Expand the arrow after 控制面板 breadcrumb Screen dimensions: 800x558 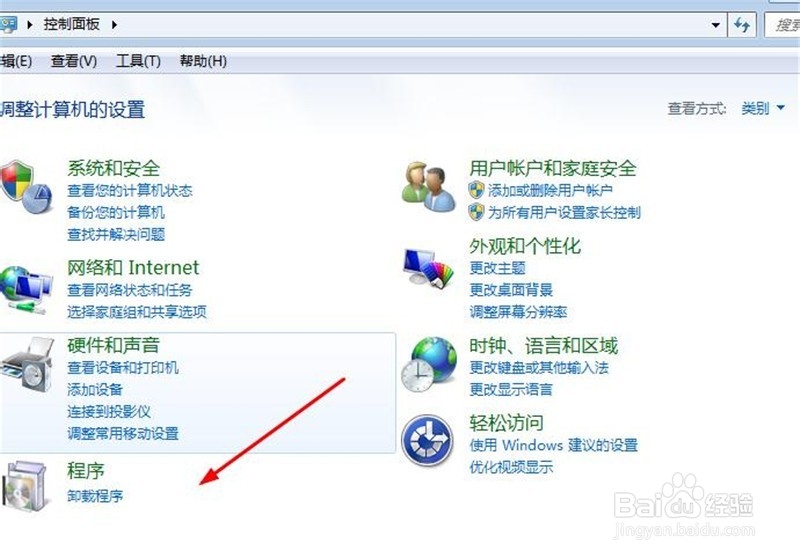click(x=114, y=24)
